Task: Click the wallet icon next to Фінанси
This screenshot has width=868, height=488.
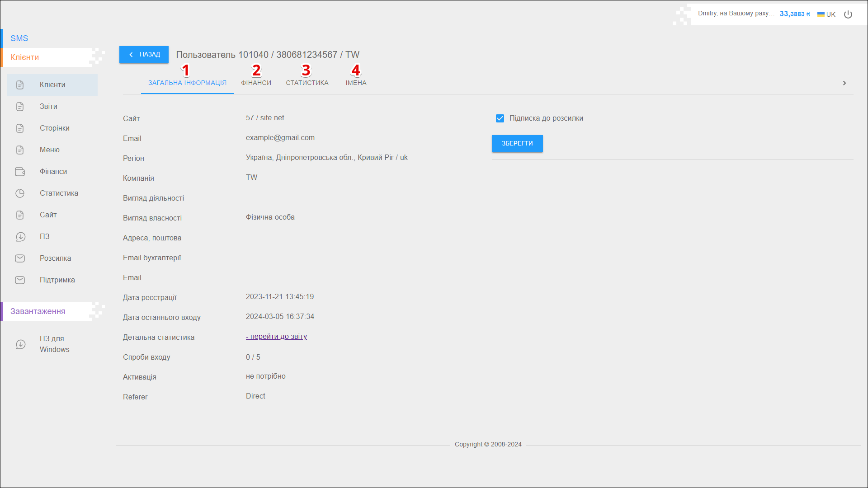Action: click(20, 172)
